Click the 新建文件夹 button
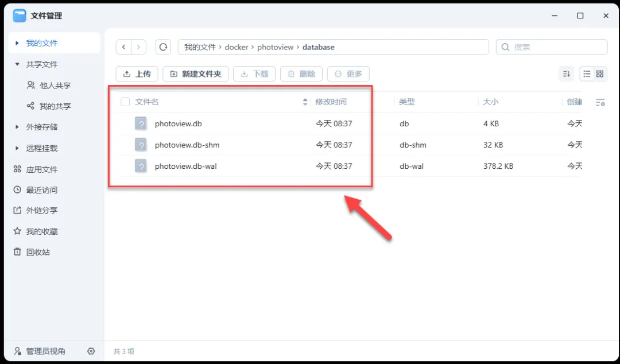 point(196,73)
